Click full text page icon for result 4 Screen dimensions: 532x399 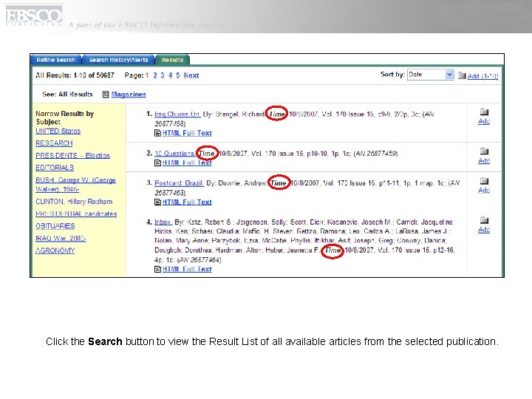[x=157, y=269]
